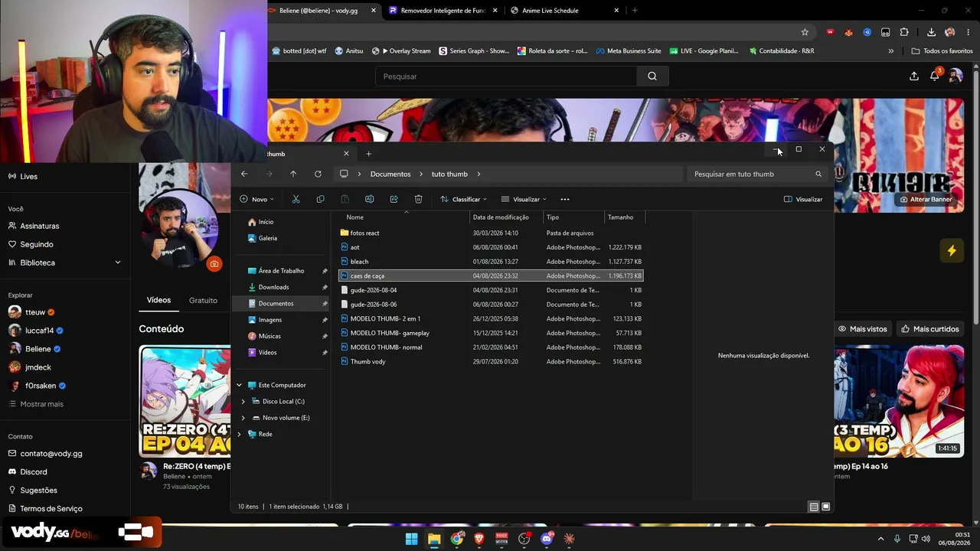Screen dimensions: 980x551
Task: Open the Classificar sort dropdown
Action: click(464, 199)
